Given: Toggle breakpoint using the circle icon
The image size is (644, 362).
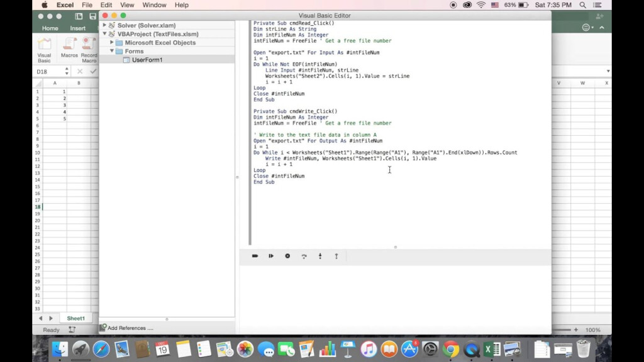Looking at the screenshot, I should coord(287,256).
